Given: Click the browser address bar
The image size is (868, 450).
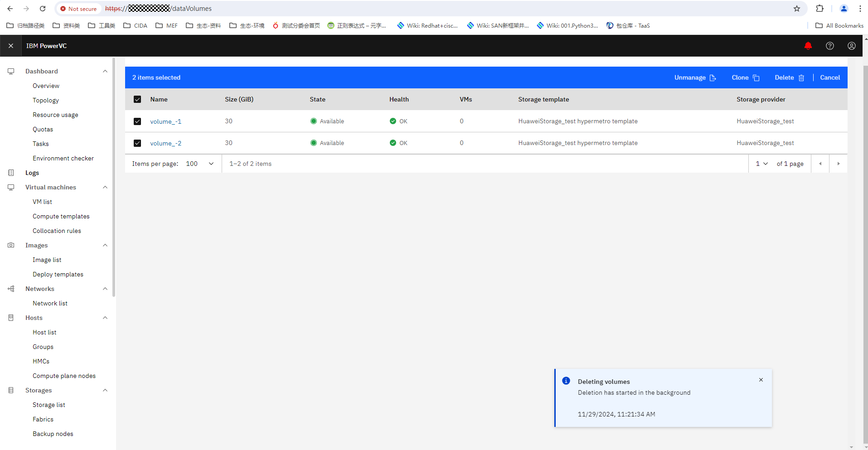Looking at the screenshot, I should click(431, 9).
